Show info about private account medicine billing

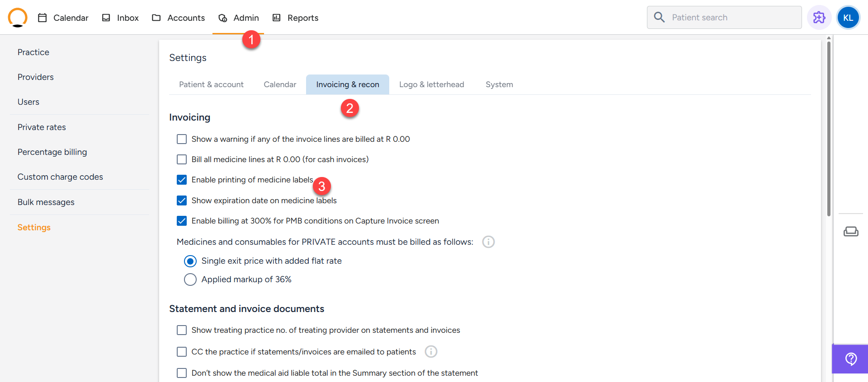click(x=488, y=242)
